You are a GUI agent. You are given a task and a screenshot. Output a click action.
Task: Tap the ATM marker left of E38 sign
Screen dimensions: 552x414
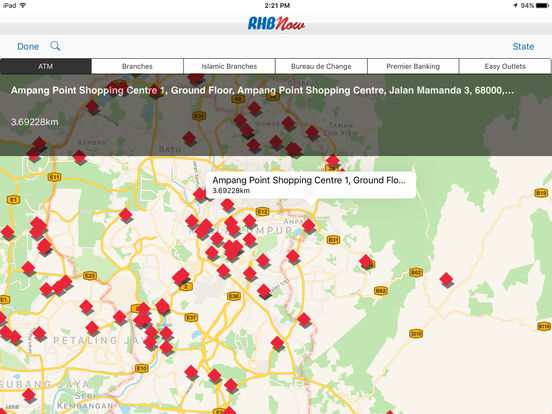pyautogui.click(x=224, y=271)
